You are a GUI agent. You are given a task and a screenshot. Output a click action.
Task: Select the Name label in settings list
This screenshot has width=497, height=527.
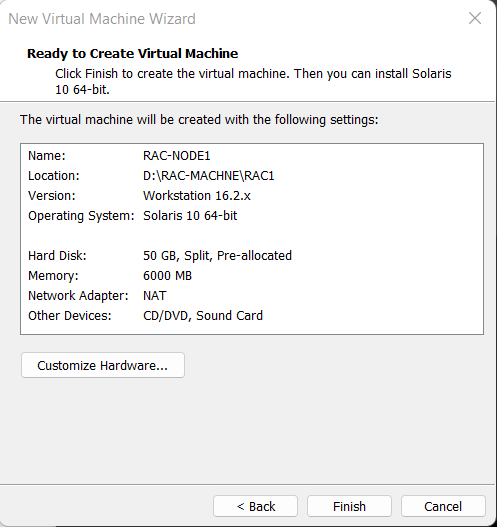click(x=47, y=156)
